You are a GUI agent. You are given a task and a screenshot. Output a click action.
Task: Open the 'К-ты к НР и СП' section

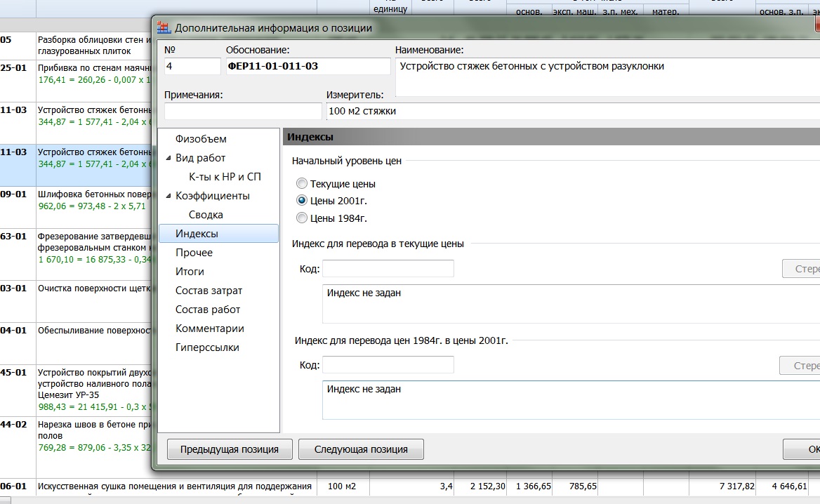pyautogui.click(x=225, y=177)
